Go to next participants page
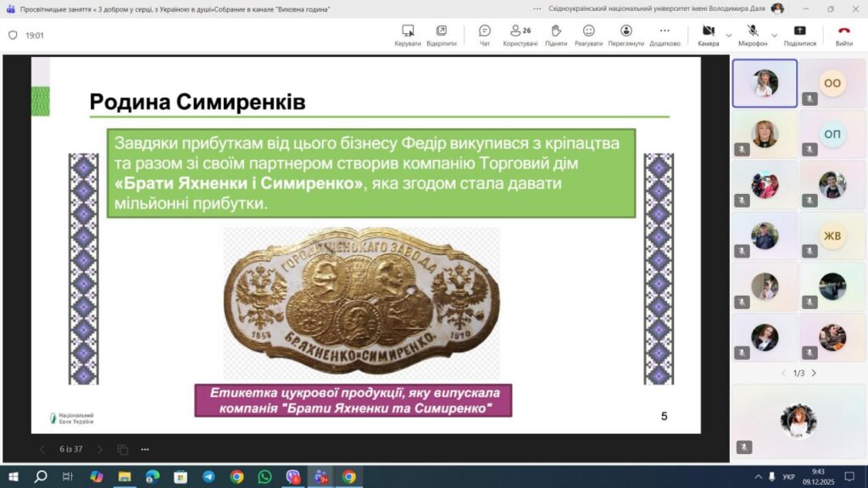 click(x=814, y=373)
